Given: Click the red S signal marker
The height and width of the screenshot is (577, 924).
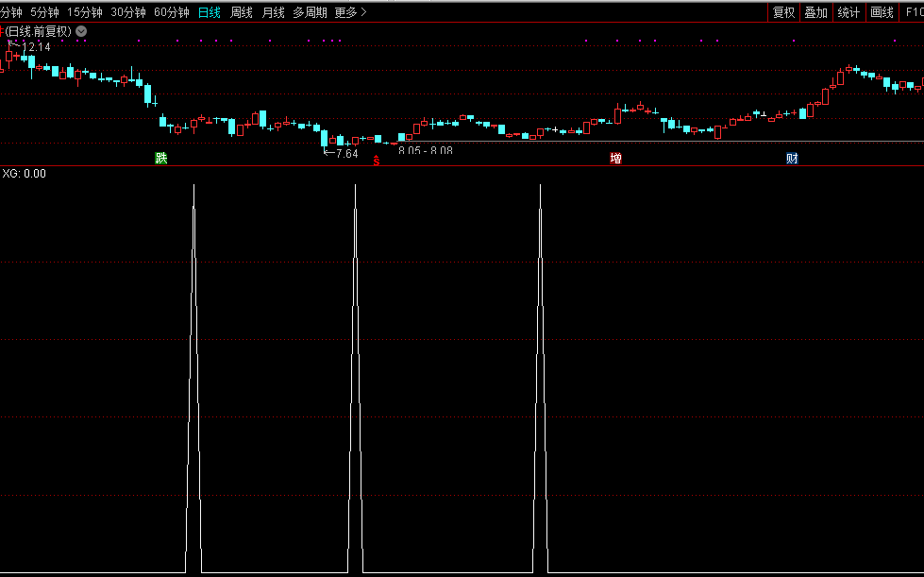Looking at the screenshot, I should coord(377,161).
